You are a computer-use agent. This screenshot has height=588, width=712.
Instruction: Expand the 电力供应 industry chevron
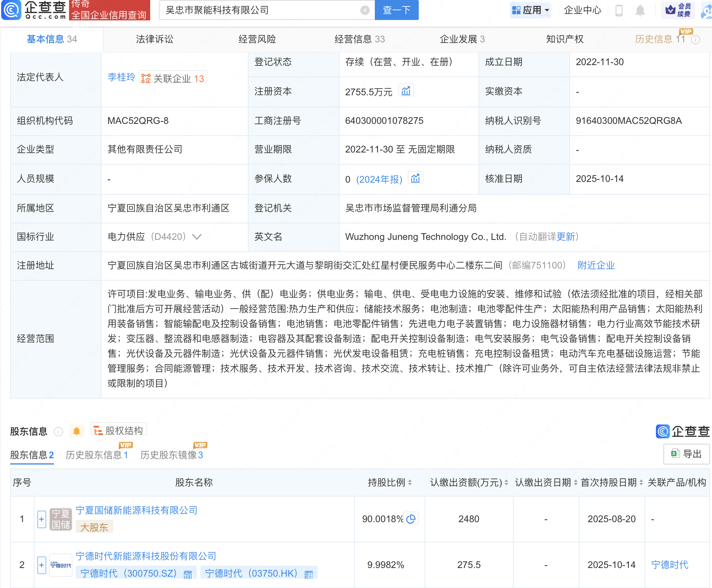pos(197,237)
